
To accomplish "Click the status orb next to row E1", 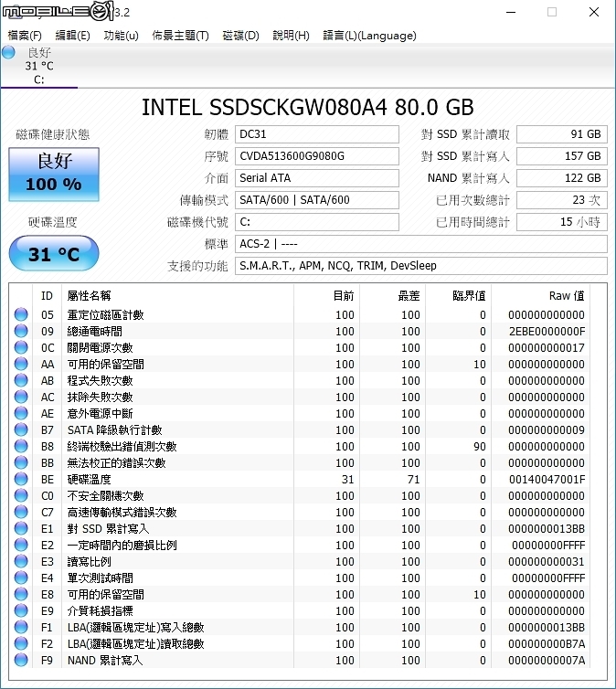I will (x=21, y=528).
